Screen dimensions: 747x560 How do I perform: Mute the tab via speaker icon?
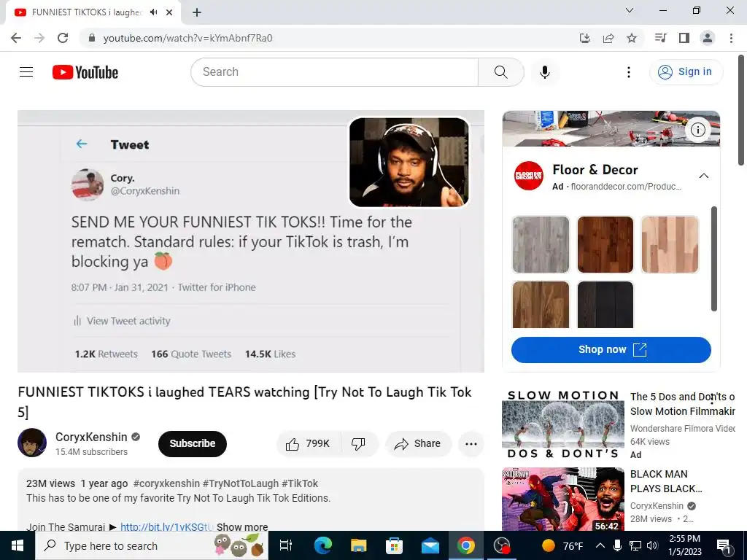(153, 12)
